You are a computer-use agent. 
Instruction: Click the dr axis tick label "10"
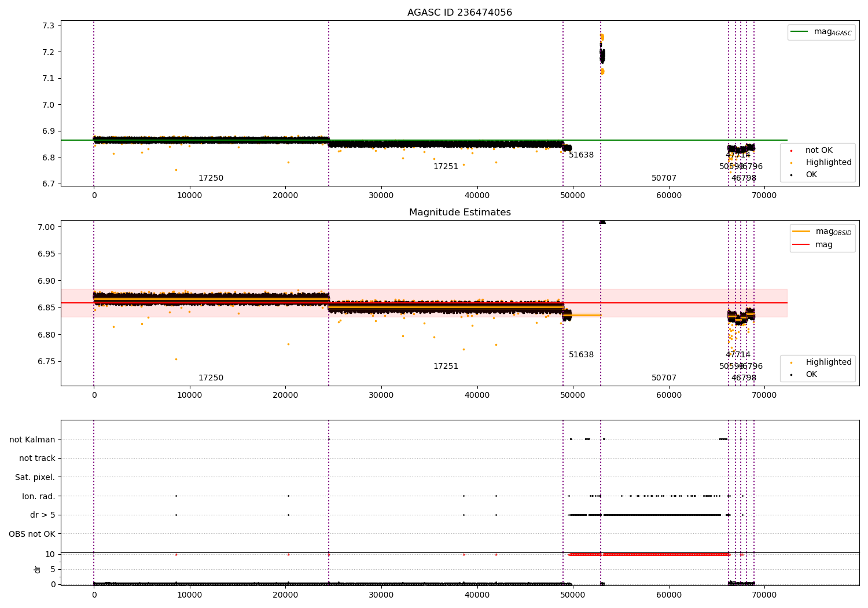pyautogui.click(x=50, y=555)
